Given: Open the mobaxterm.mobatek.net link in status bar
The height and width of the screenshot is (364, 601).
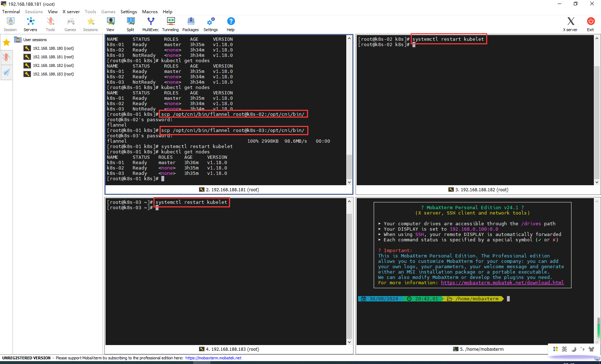Looking at the screenshot, I should (x=213, y=358).
